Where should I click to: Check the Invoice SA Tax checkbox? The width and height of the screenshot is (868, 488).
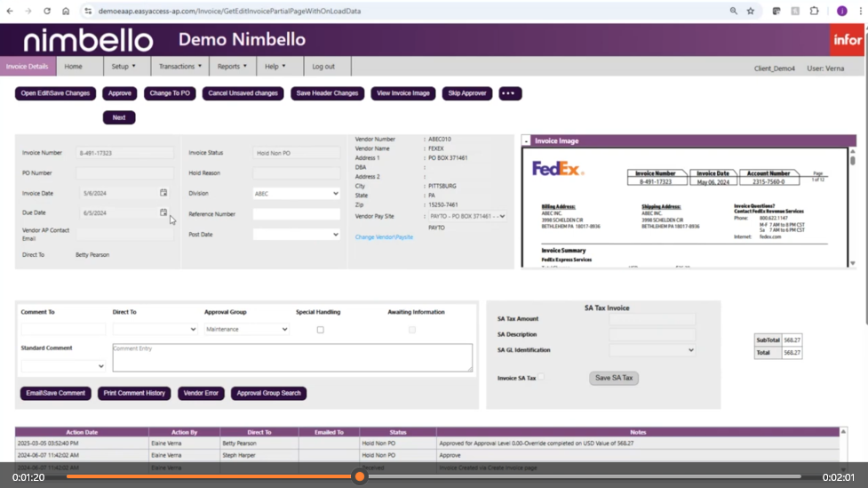(541, 377)
